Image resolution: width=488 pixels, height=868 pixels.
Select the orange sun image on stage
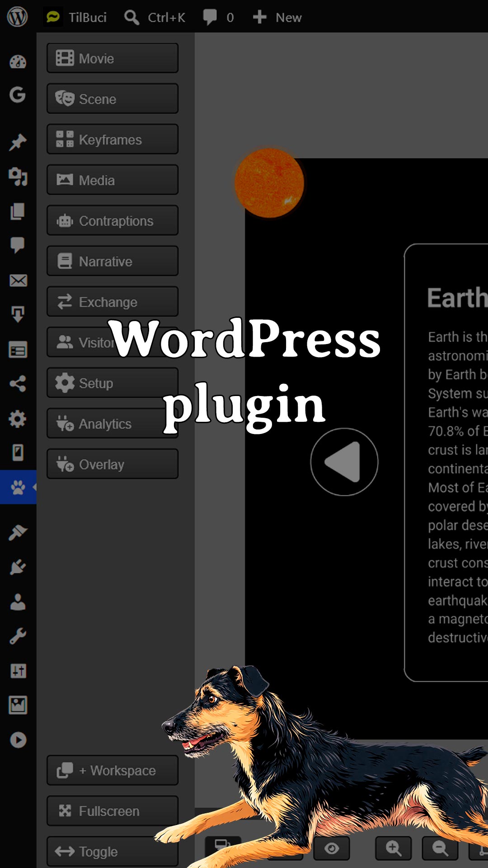click(x=269, y=183)
